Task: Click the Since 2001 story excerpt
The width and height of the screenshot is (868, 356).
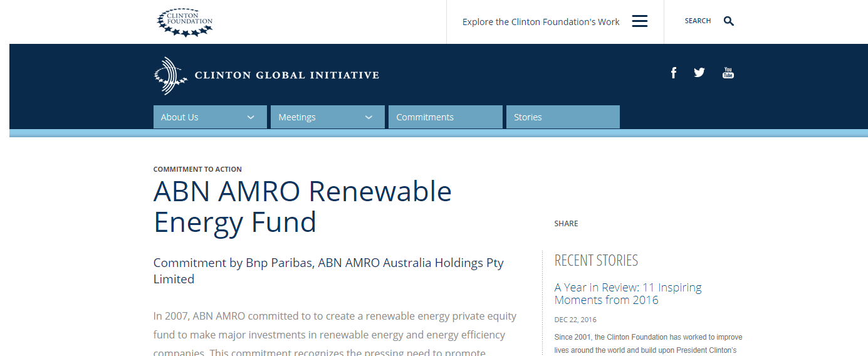Action: (648, 343)
